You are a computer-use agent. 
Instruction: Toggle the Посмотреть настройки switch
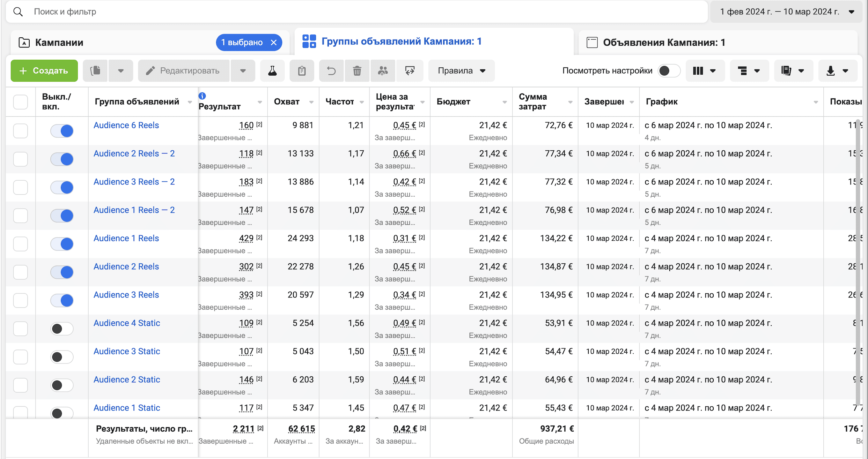point(668,71)
